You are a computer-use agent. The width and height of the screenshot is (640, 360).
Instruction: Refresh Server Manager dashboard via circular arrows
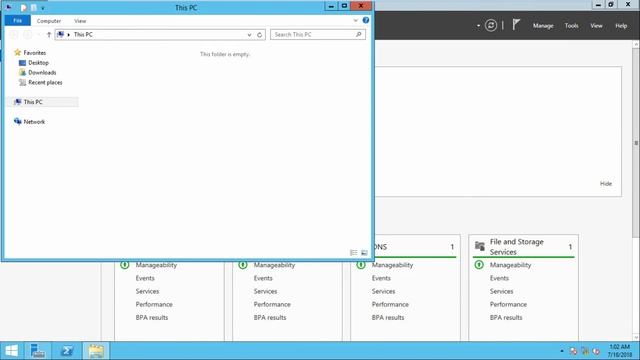pyautogui.click(x=491, y=25)
